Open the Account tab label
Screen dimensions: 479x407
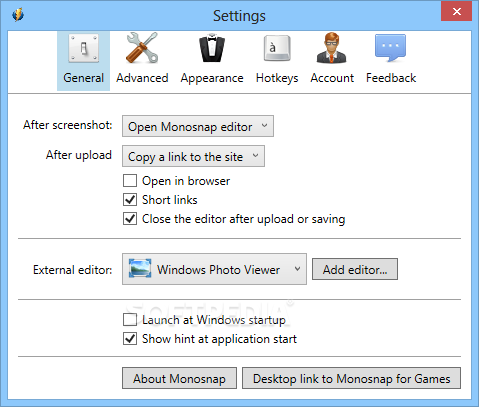pyautogui.click(x=332, y=78)
